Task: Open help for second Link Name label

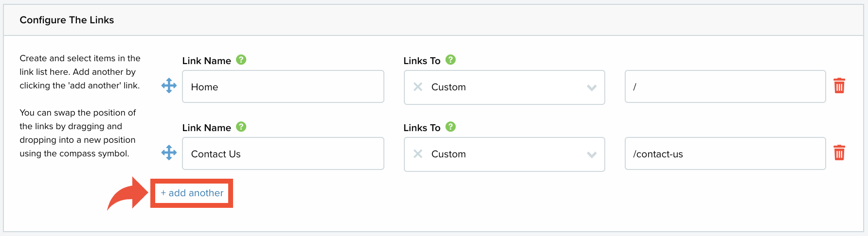Action: coord(241,127)
